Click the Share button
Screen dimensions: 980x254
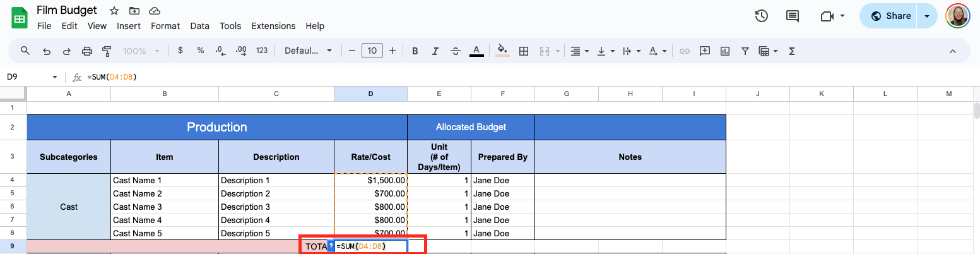[890, 16]
